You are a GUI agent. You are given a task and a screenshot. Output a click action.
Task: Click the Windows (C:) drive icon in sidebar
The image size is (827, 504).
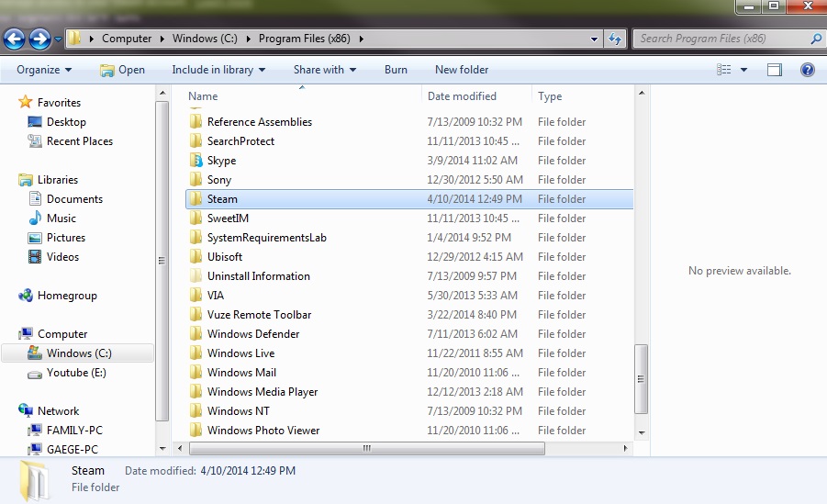coord(35,353)
